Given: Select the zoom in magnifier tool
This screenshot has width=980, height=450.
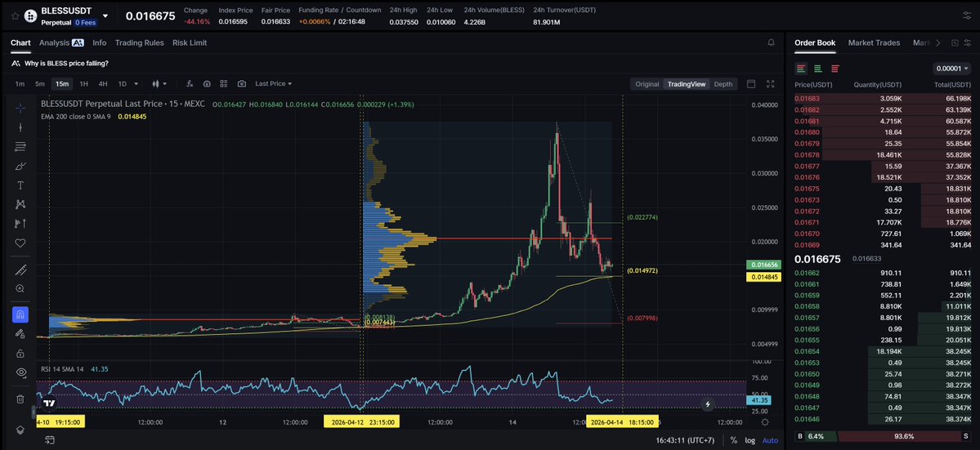Looking at the screenshot, I should (x=20, y=288).
